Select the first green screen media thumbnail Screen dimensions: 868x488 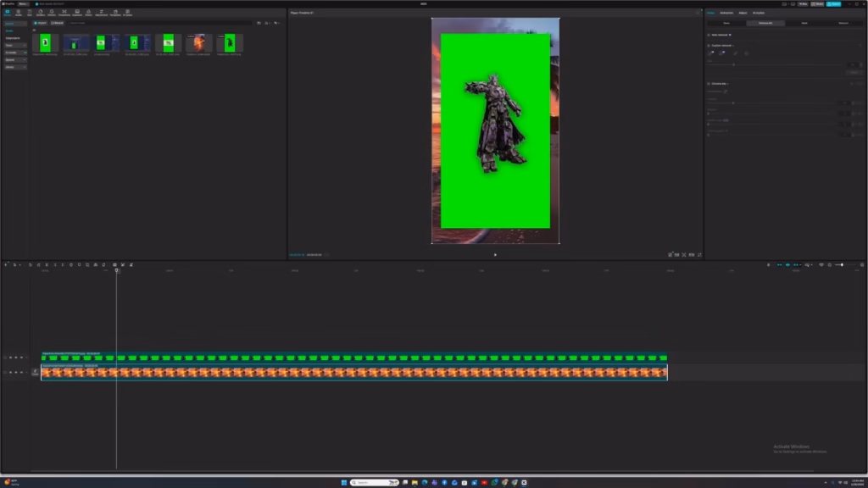pyautogui.click(x=46, y=43)
